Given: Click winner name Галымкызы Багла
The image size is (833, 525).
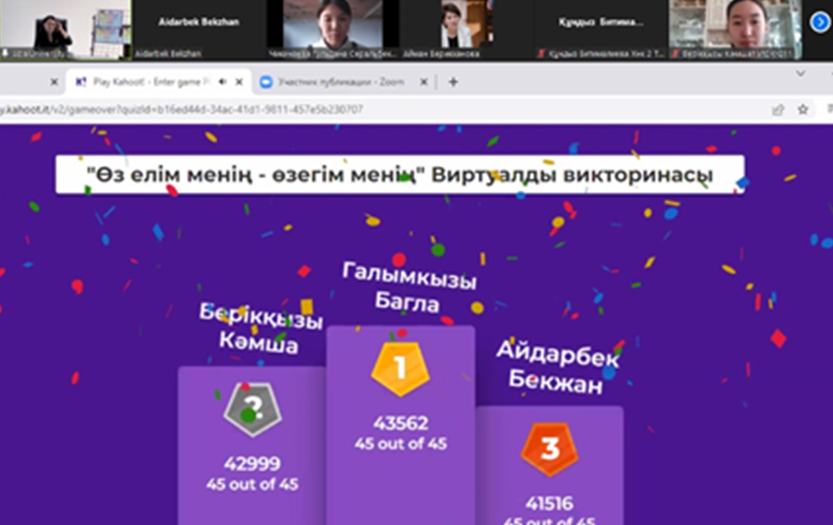Looking at the screenshot, I should 409,290.
